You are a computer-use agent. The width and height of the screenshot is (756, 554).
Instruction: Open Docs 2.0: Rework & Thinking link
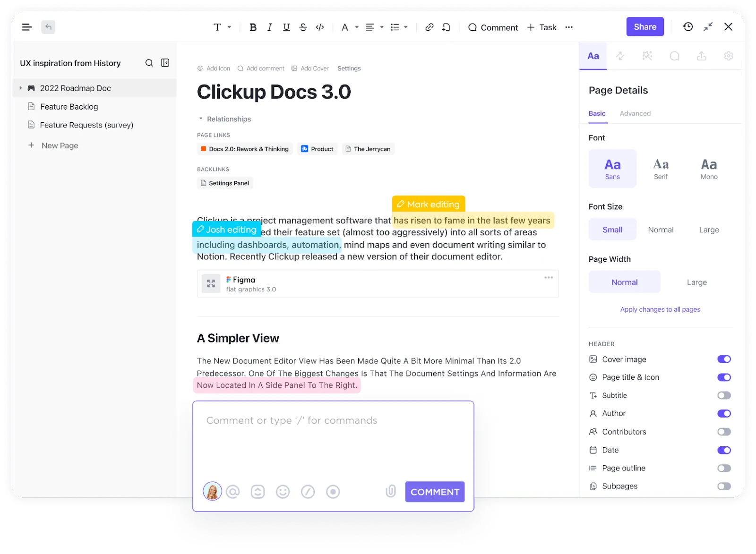click(x=245, y=149)
